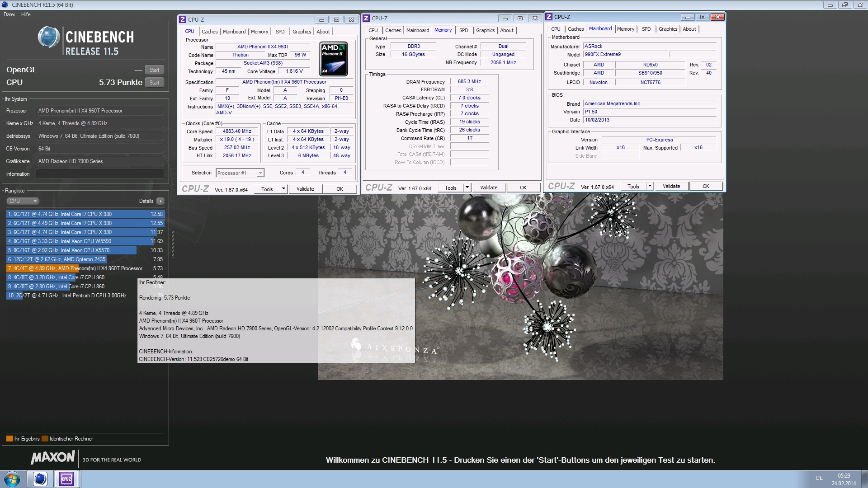This screenshot has width=868, height=488.
Task: Select ranking row AMD Opteron 2435
Action: [85, 259]
